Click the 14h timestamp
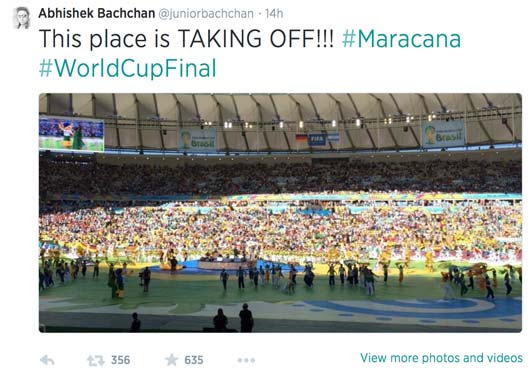This screenshot has width=530, height=373. tap(274, 14)
